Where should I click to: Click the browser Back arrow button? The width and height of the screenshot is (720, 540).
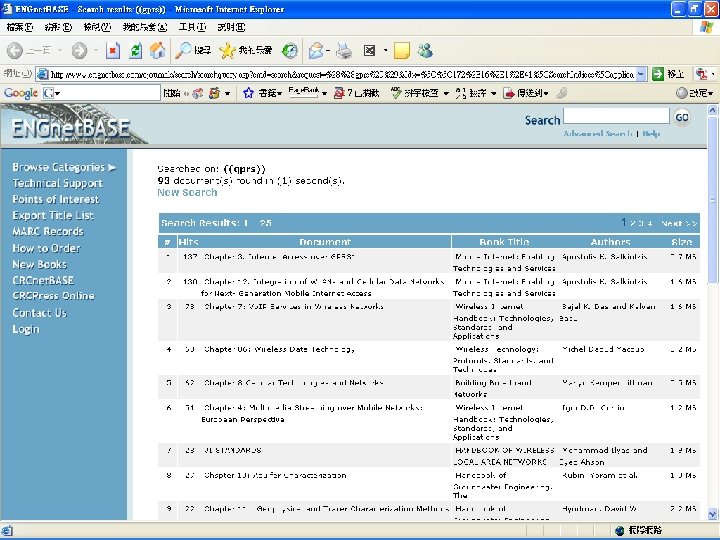pyautogui.click(x=16, y=50)
